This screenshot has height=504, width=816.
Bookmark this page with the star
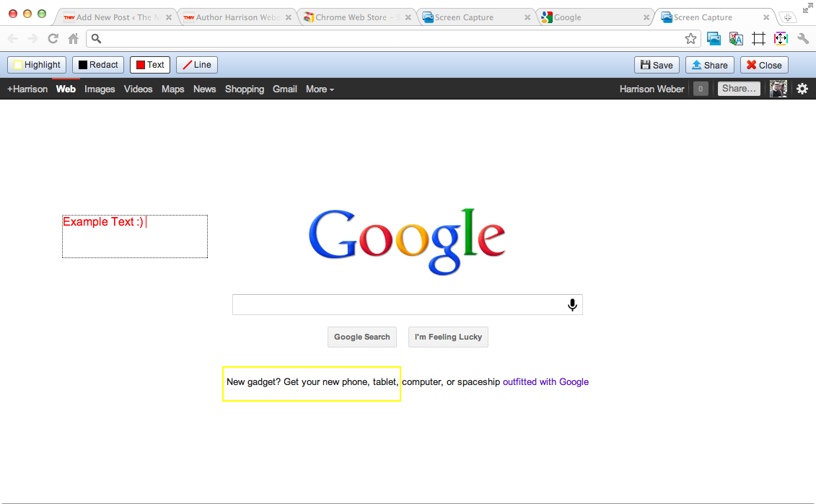690,38
